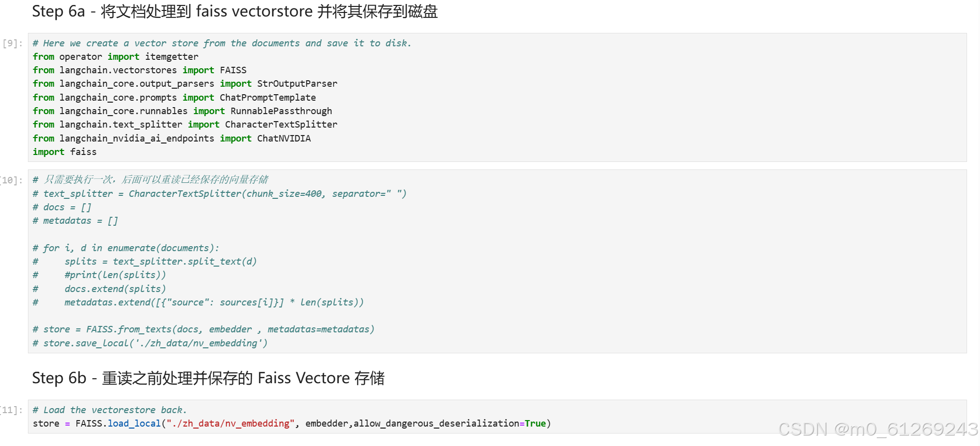Click the commented for-enumerate loop line
980x446 pixels.
click(x=126, y=248)
